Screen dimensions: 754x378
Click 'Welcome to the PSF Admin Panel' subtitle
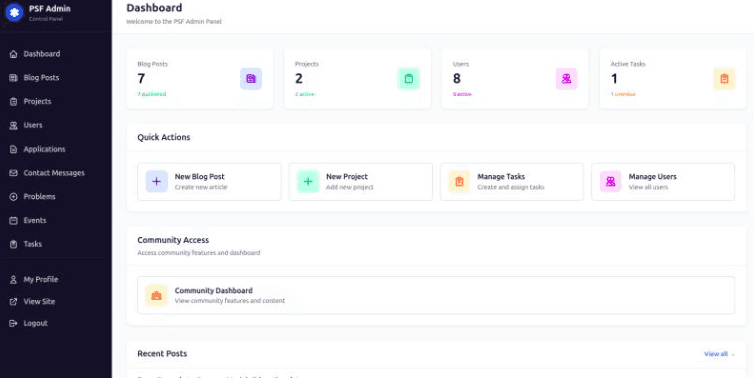[x=174, y=22]
